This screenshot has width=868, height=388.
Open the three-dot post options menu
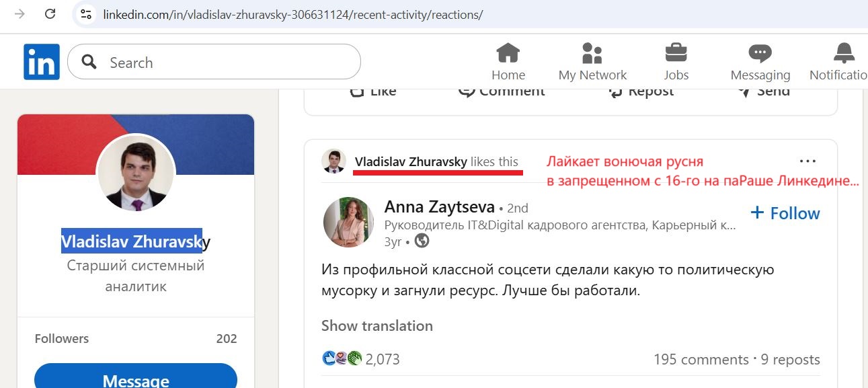point(807,161)
